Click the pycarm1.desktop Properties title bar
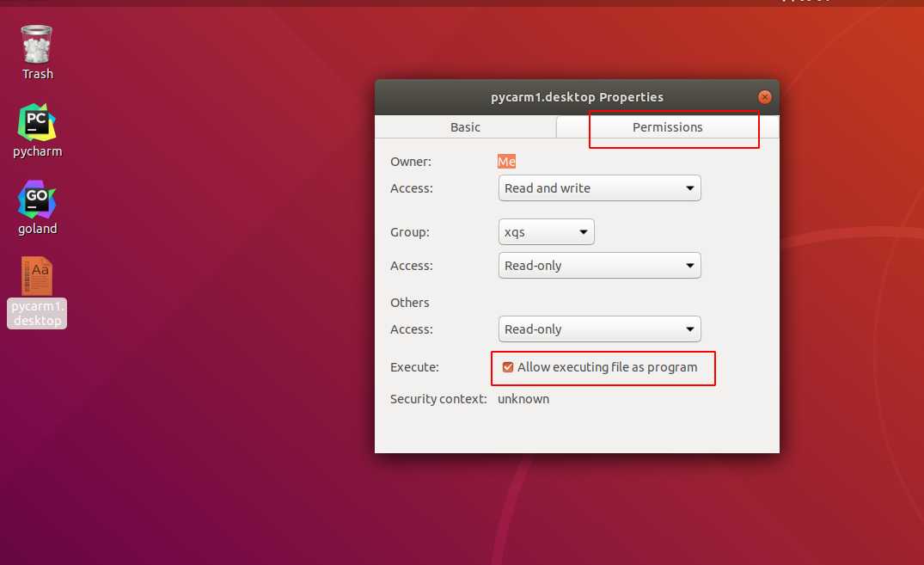924x565 pixels. pyautogui.click(x=577, y=96)
